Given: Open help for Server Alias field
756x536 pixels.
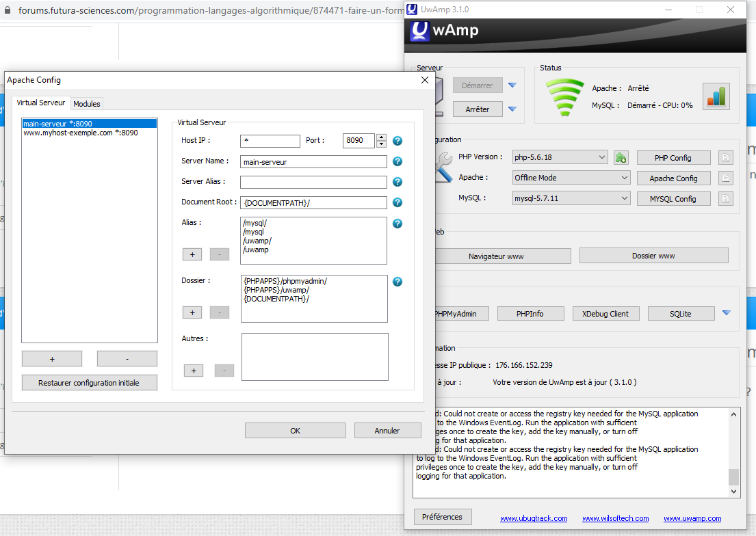Looking at the screenshot, I should click(397, 182).
